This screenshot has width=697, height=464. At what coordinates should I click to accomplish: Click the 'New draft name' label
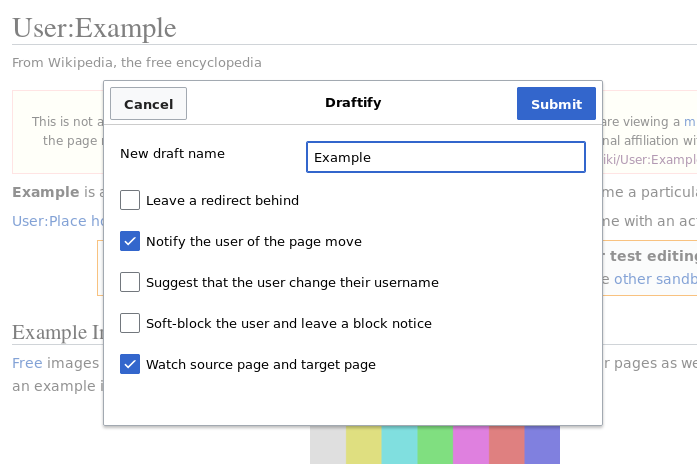172,154
